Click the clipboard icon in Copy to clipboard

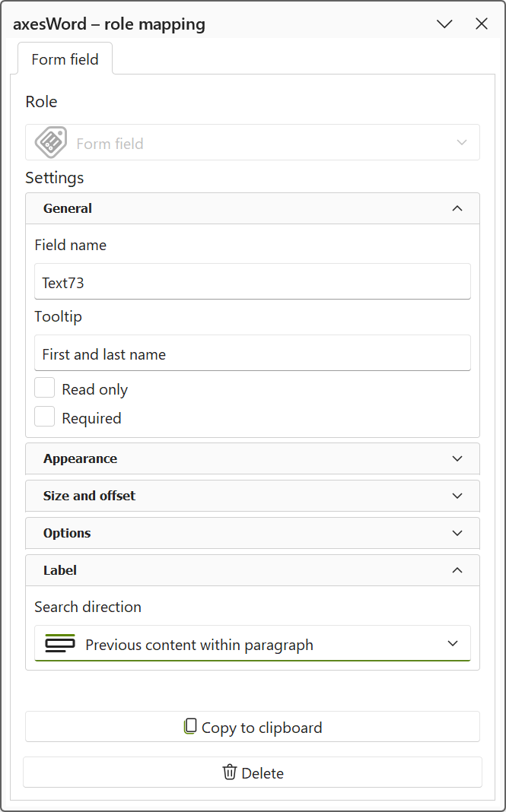click(x=190, y=727)
